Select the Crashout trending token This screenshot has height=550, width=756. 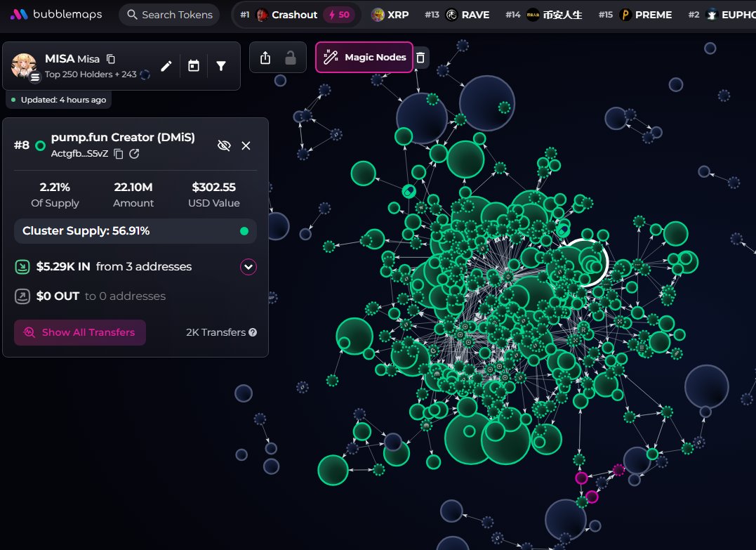coord(295,15)
